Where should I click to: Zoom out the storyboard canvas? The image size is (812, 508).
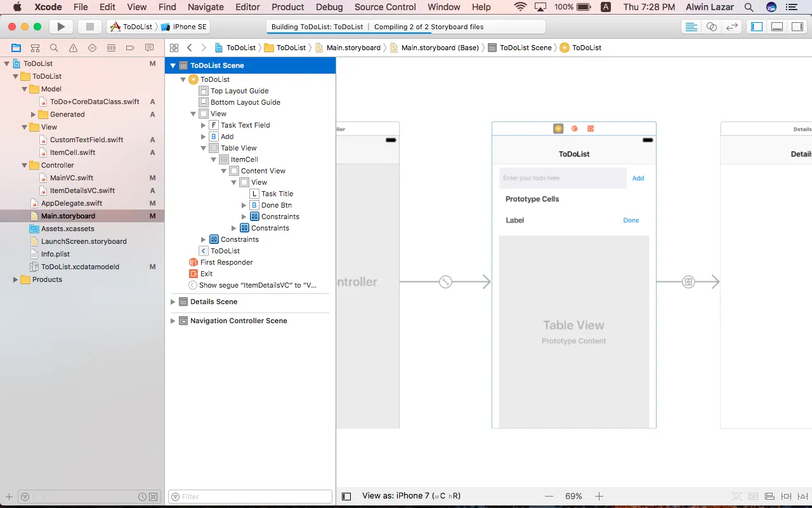pyautogui.click(x=549, y=496)
